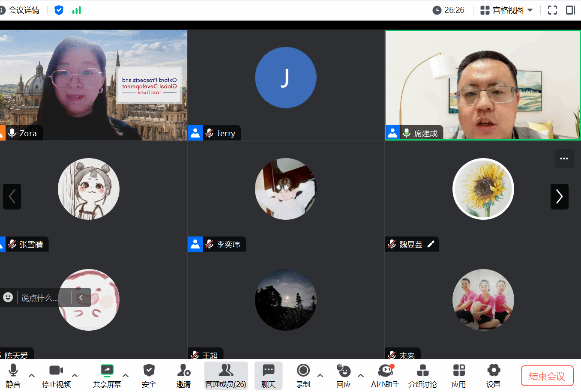Open the security shield status icon
The image size is (581, 392).
59,10
